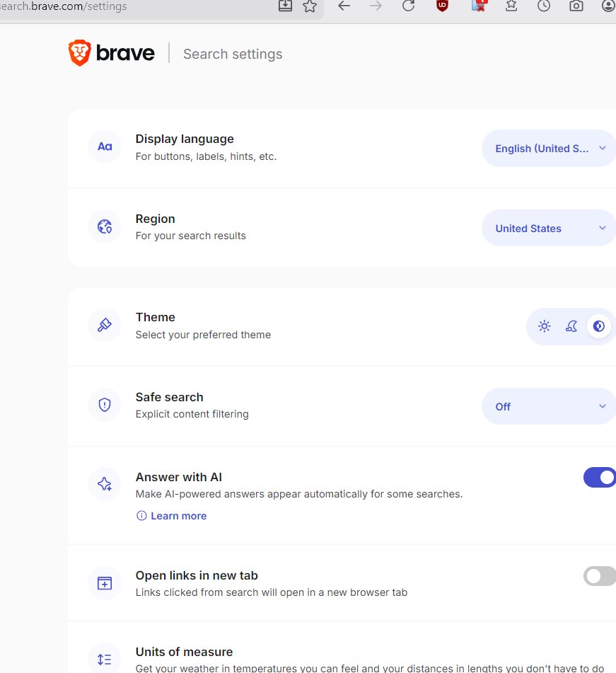
Task: Click the 'Answer with AI' title
Action: click(x=179, y=477)
